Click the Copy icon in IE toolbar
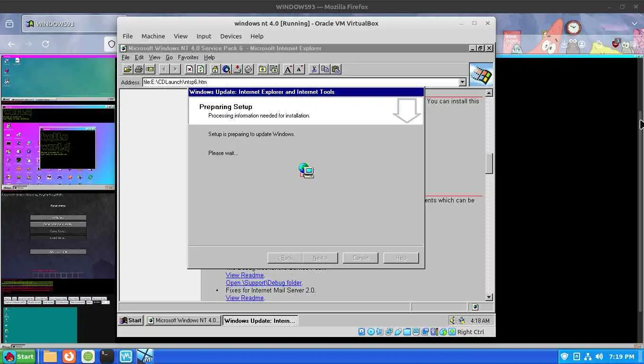644x364 pixels. [x=325, y=69]
